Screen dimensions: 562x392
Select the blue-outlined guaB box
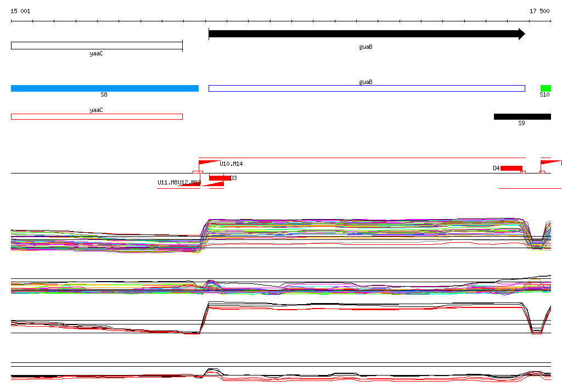[367, 88]
